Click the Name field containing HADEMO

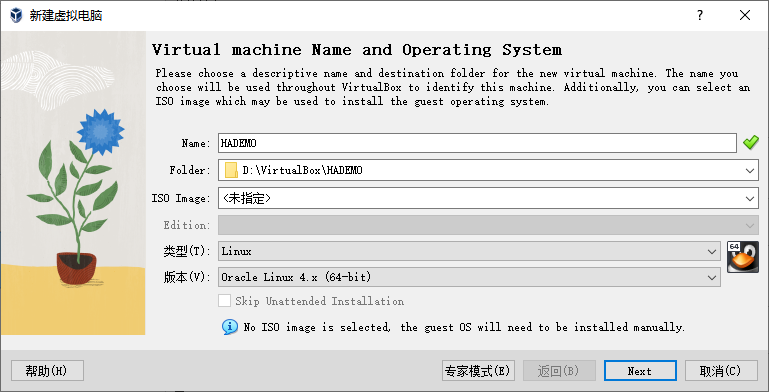(477, 143)
